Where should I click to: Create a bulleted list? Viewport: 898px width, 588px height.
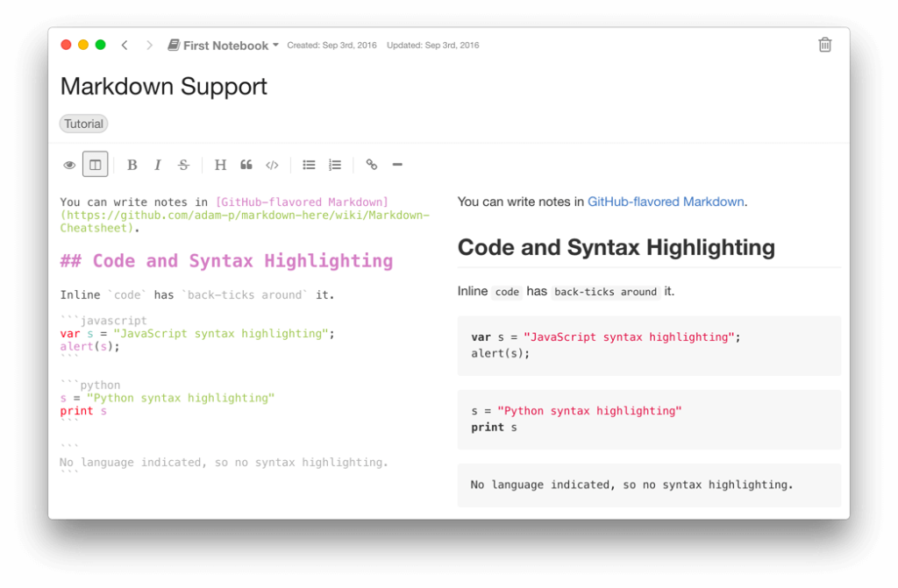pos(309,164)
